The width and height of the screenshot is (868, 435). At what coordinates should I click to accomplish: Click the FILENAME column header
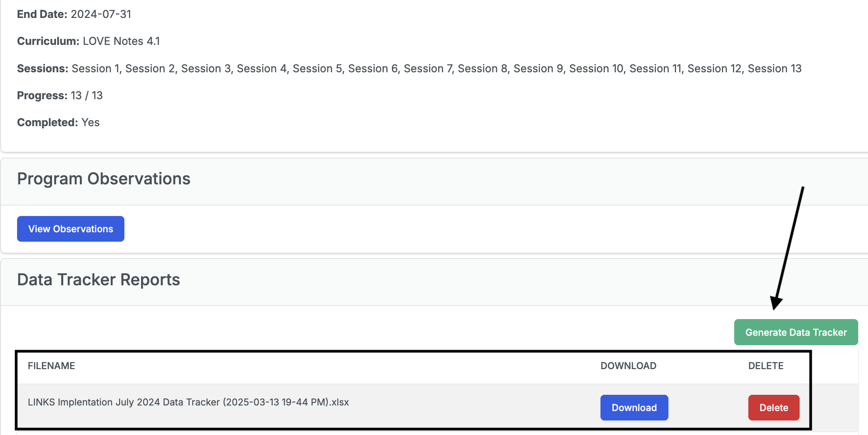51,366
